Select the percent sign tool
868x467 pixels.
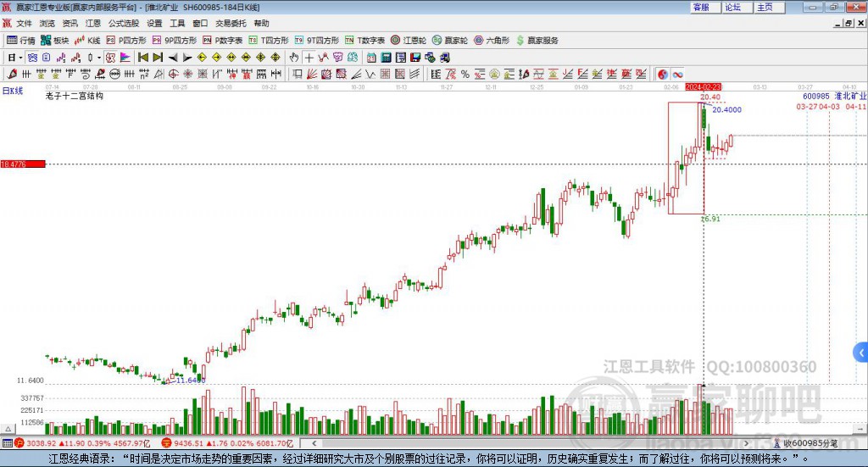pos(465,74)
